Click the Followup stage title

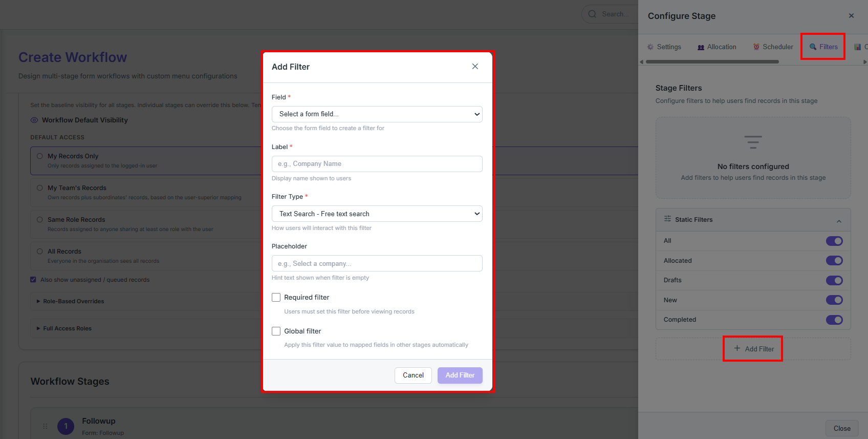coord(99,421)
